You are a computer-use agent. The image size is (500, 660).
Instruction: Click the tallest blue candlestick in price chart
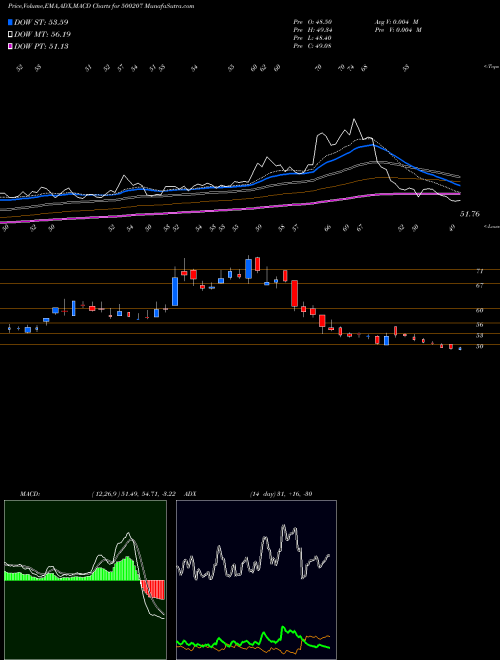click(175, 291)
